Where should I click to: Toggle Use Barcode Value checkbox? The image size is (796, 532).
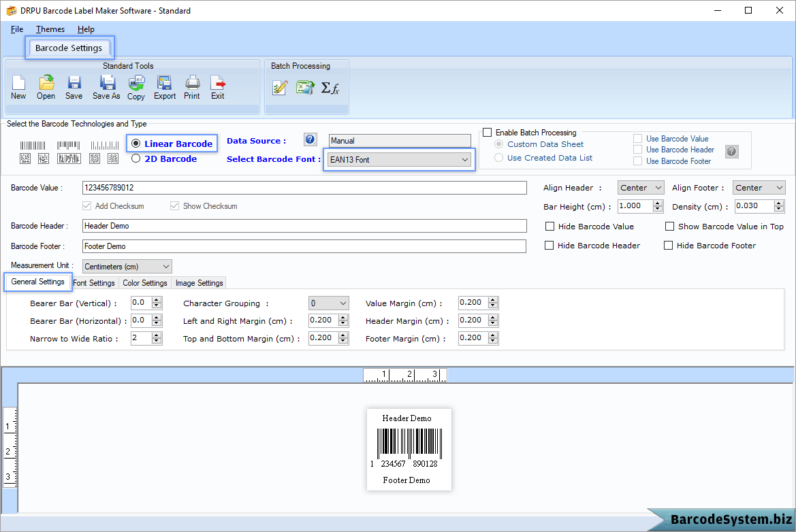pyautogui.click(x=637, y=139)
